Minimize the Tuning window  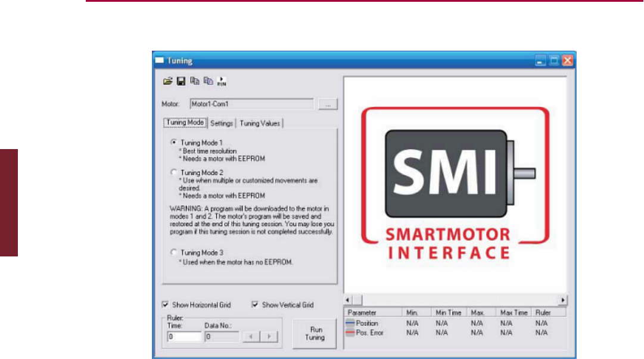[x=540, y=61]
